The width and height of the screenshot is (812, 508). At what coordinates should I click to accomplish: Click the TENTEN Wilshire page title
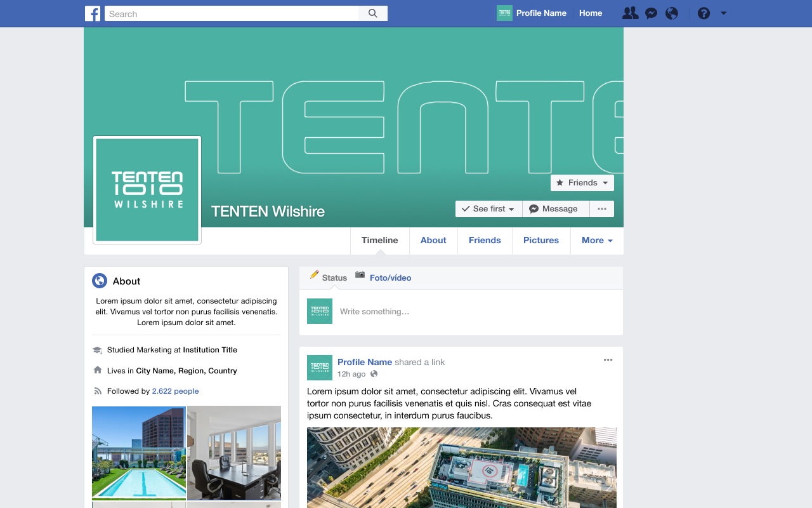(x=268, y=211)
